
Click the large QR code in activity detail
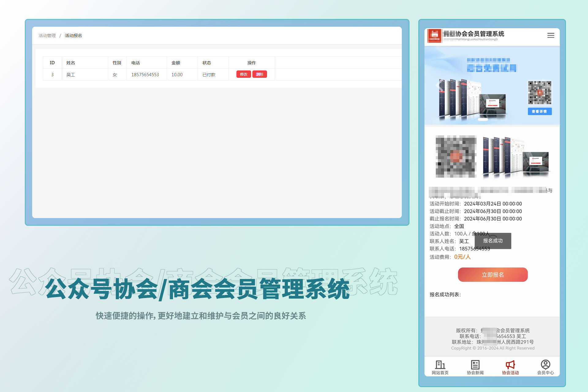pos(456,156)
